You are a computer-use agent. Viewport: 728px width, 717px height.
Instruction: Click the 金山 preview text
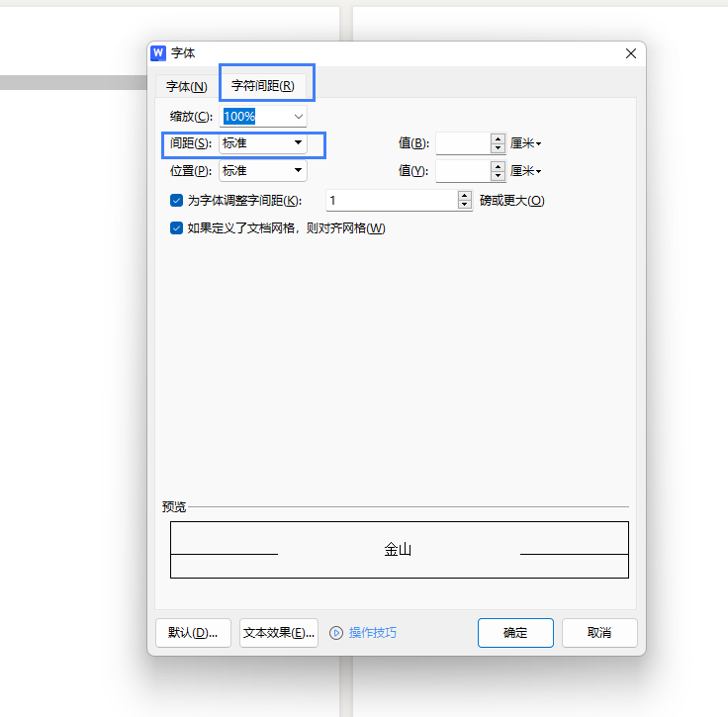point(398,550)
